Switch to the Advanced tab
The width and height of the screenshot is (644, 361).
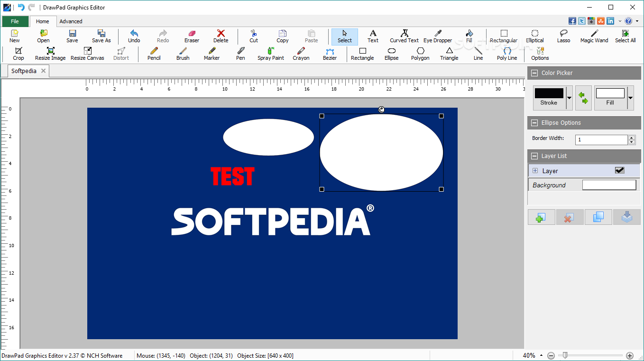[71, 21]
